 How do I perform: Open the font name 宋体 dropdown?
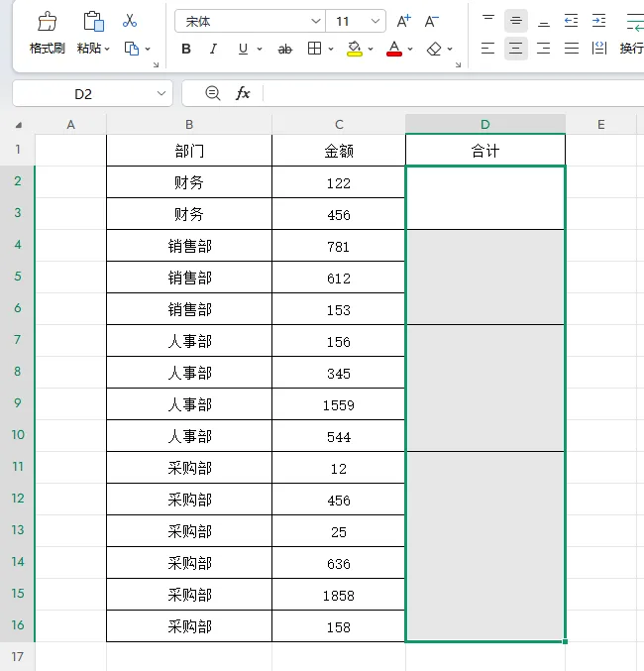point(316,21)
